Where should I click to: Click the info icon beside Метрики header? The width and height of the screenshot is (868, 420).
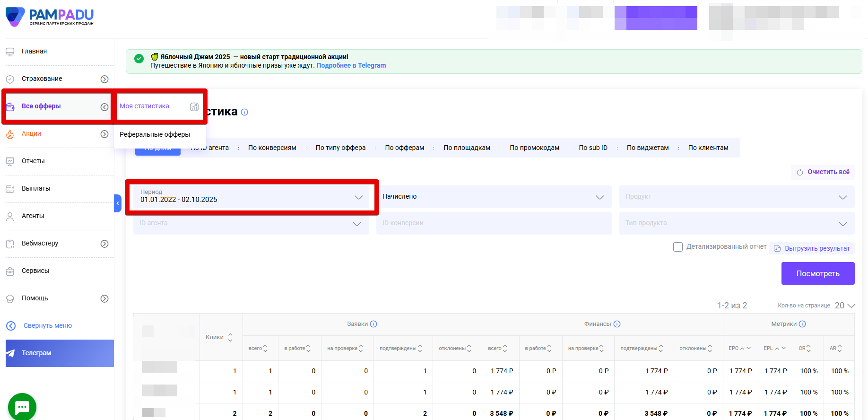pyautogui.click(x=802, y=324)
